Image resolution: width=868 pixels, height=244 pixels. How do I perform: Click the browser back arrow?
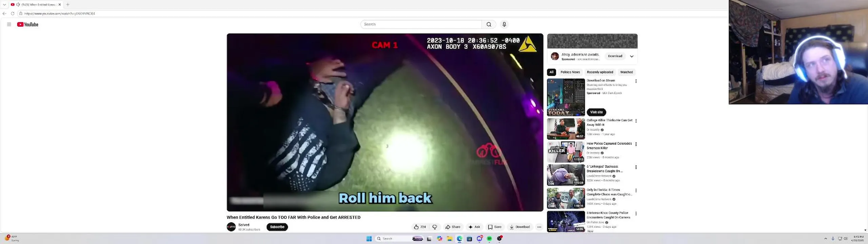pyautogui.click(x=4, y=14)
